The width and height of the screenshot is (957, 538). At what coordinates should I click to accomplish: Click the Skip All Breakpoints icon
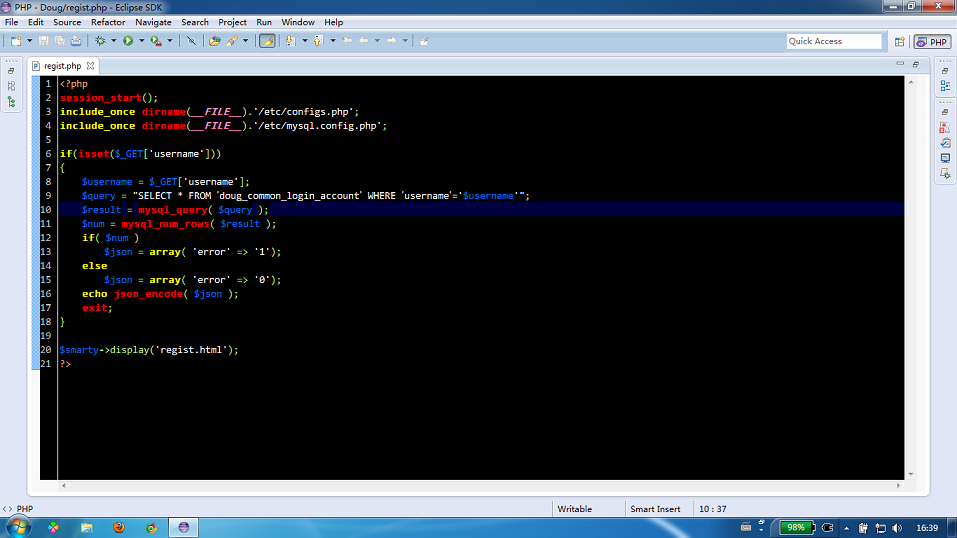click(192, 41)
